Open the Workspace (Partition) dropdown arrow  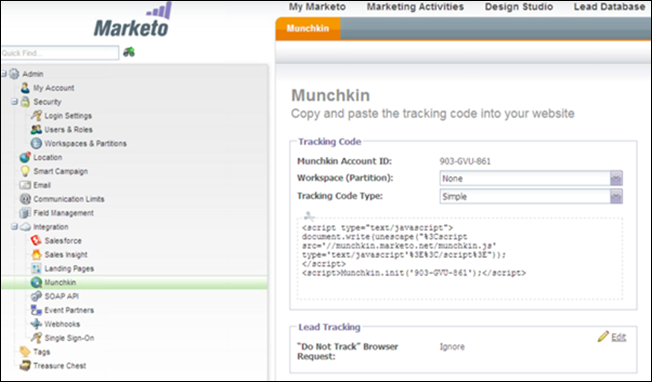tap(616, 178)
